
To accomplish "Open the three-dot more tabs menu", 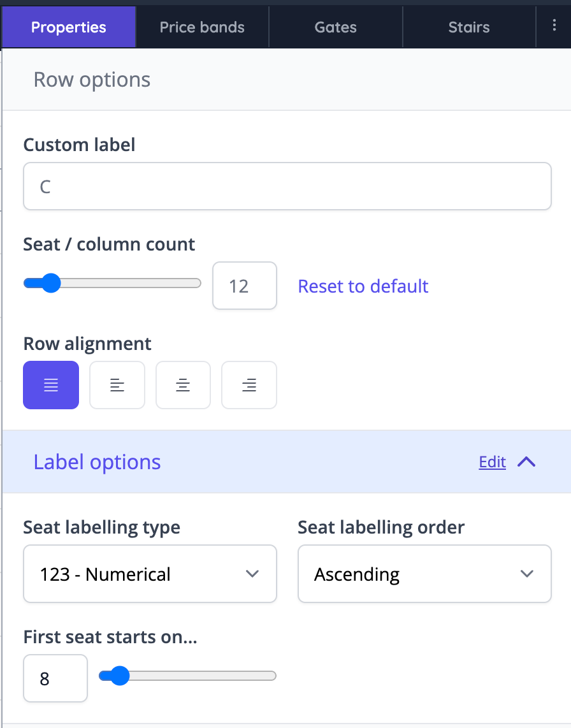I will (x=553, y=26).
